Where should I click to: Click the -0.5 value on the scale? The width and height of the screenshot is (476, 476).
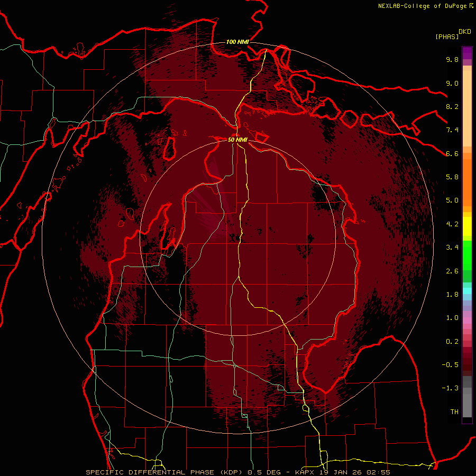(x=450, y=365)
